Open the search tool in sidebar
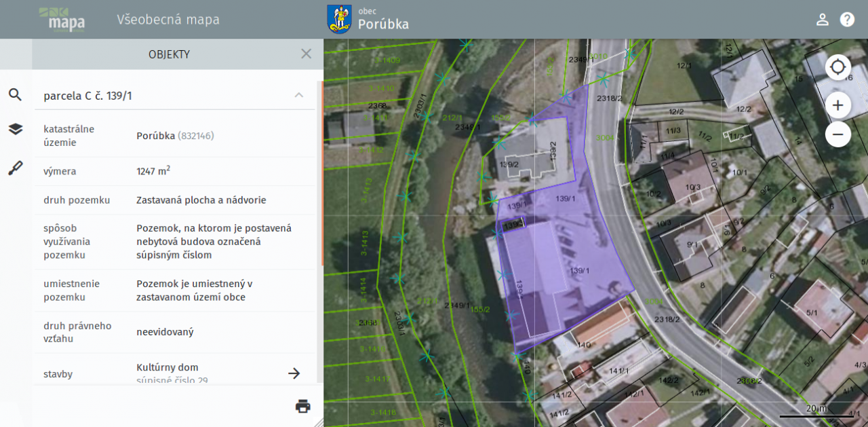The width and height of the screenshot is (868, 427). tap(15, 94)
